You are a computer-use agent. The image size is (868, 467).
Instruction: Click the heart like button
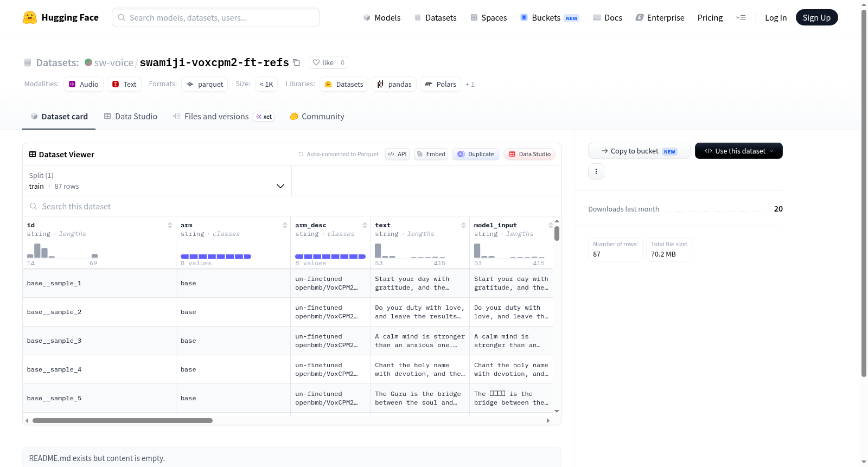coord(323,62)
